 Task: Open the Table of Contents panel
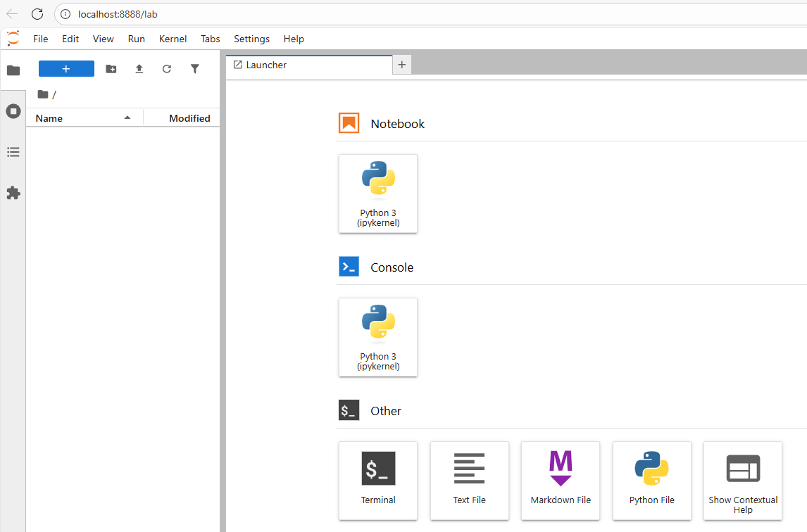[13, 152]
